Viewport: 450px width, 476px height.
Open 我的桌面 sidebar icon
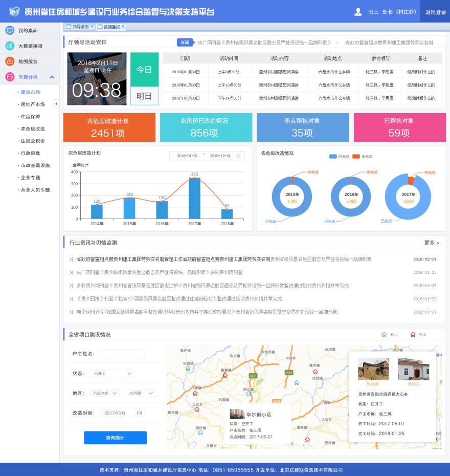click(x=10, y=30)
